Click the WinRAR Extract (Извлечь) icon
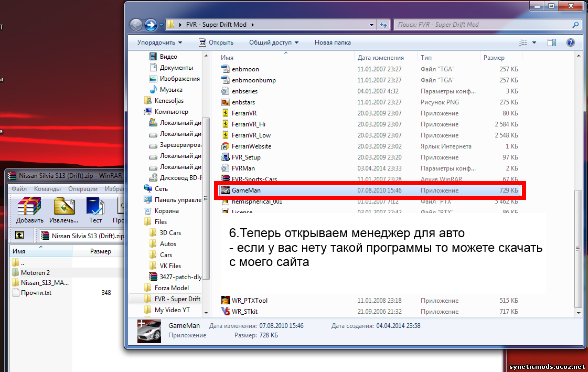The height and width of the screenshot is (372, 588). pyautogui.click(x=64, y=210)
